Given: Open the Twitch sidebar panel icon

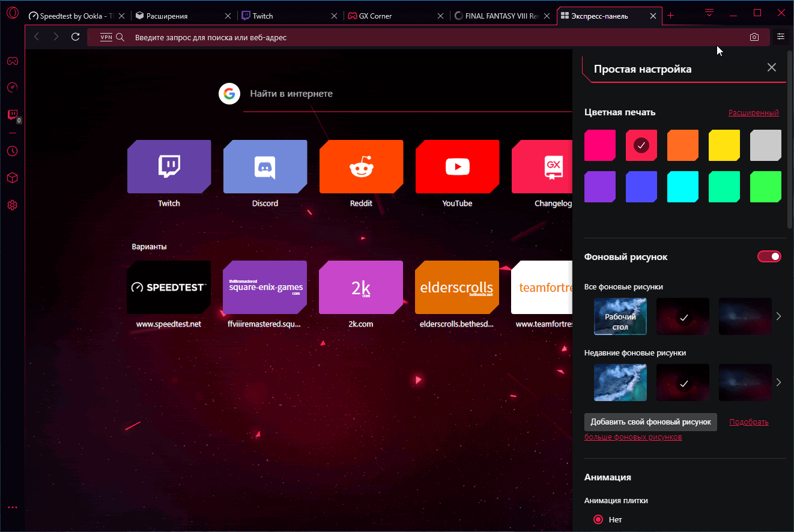Looking at the screenshot, I should (x=13, y=115).
